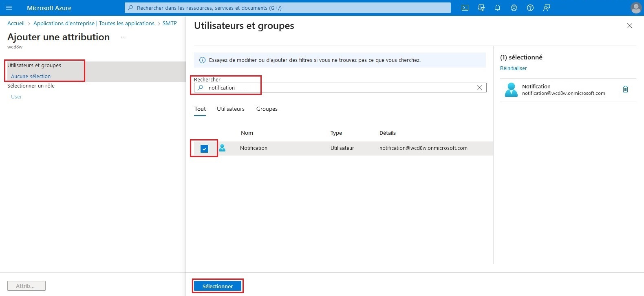Click the Réinitialiser link
Viewport: 644px width, 296px height.
(514, 68)
